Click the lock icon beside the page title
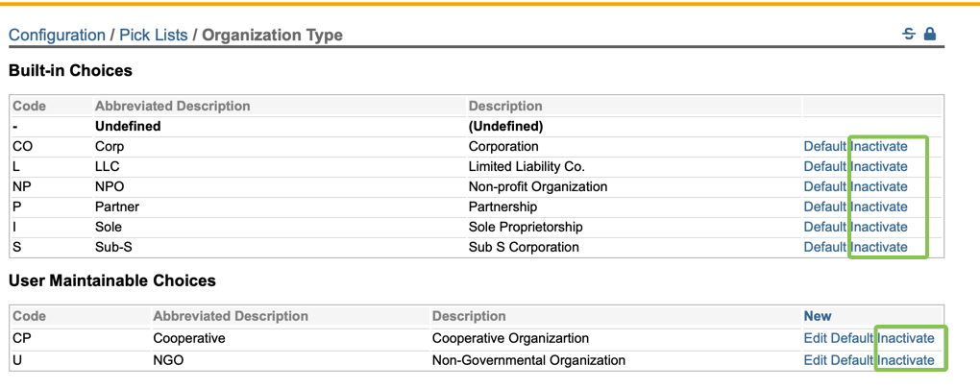 pos(929,35)
